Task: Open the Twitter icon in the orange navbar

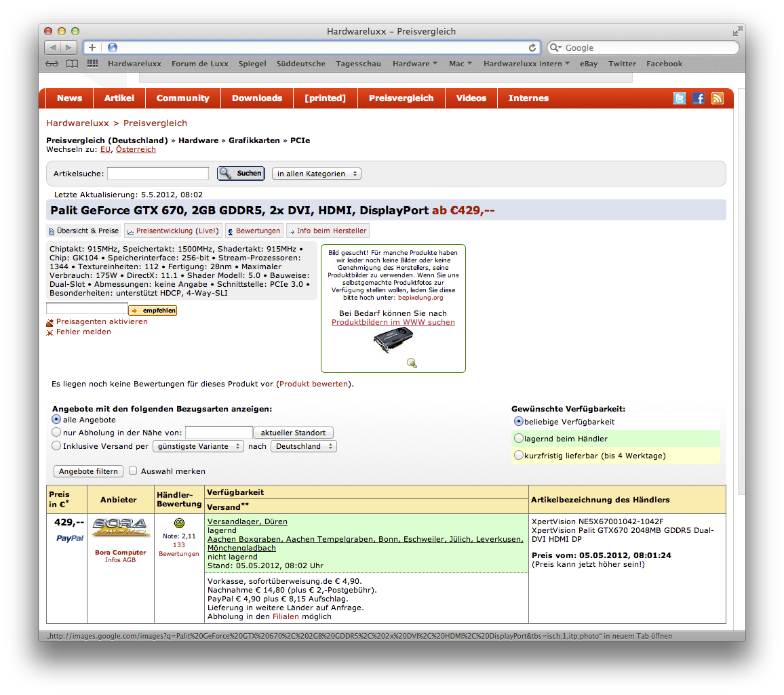Action: pos(680,98)
